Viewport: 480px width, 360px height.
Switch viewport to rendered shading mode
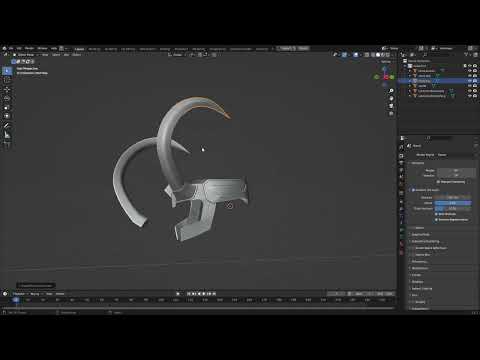tap(388, 55)
